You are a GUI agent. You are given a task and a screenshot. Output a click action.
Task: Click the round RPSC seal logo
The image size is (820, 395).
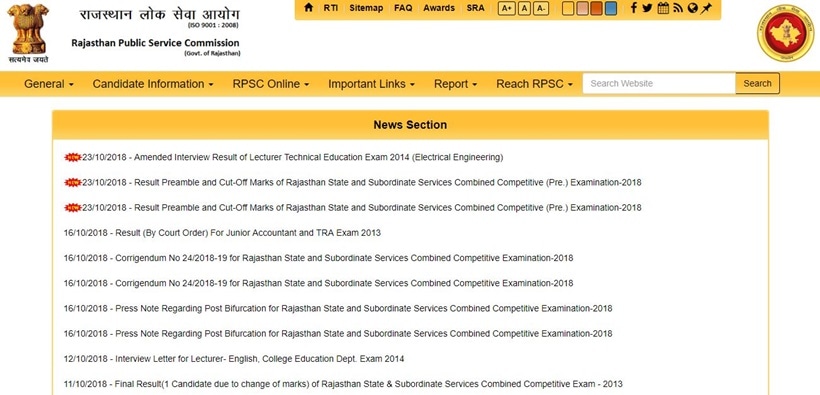click(x=785, y=33)
